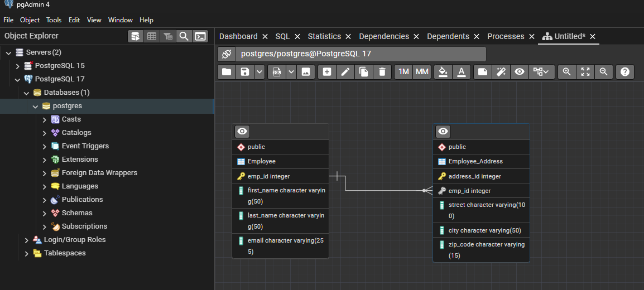This screenshot has width=644, height=290.
Task: Switch to the Dependencies tab
Action: 384,36
